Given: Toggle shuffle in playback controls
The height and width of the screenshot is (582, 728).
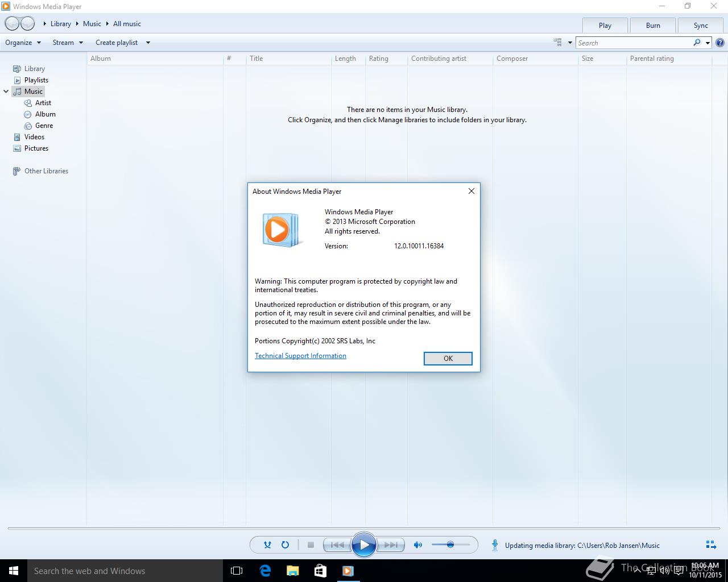Looking at the screenshot, I should [x=267, y=545].
